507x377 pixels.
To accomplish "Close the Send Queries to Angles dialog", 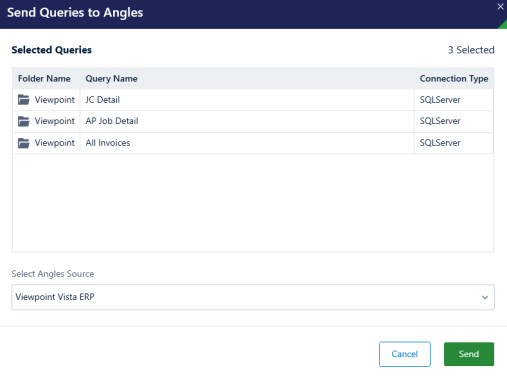I will [500, 6].
